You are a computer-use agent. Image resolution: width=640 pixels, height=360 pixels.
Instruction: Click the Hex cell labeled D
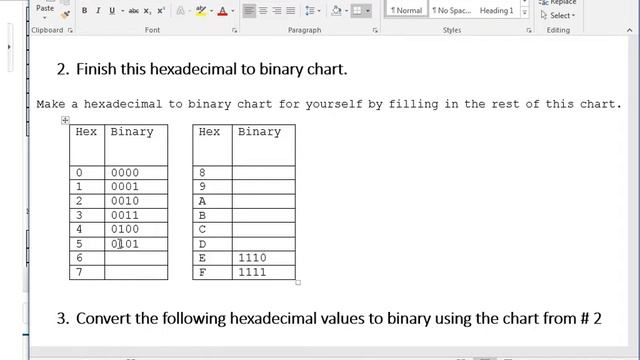pos(212,244)
